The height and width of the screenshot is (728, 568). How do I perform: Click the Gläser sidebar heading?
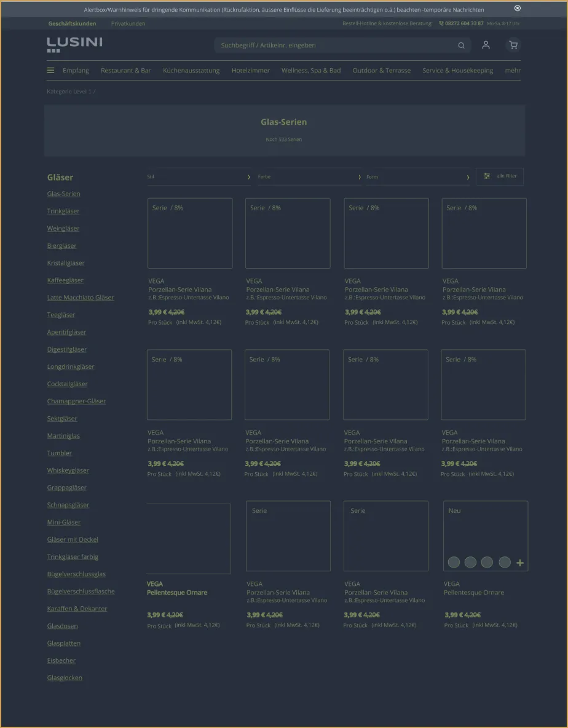click(x=60, y=177)
